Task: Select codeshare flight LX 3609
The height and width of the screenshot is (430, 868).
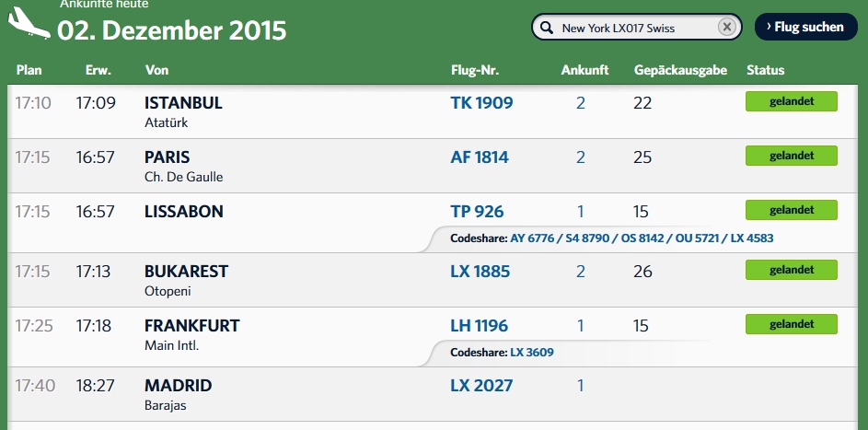Action: point(532,353)
